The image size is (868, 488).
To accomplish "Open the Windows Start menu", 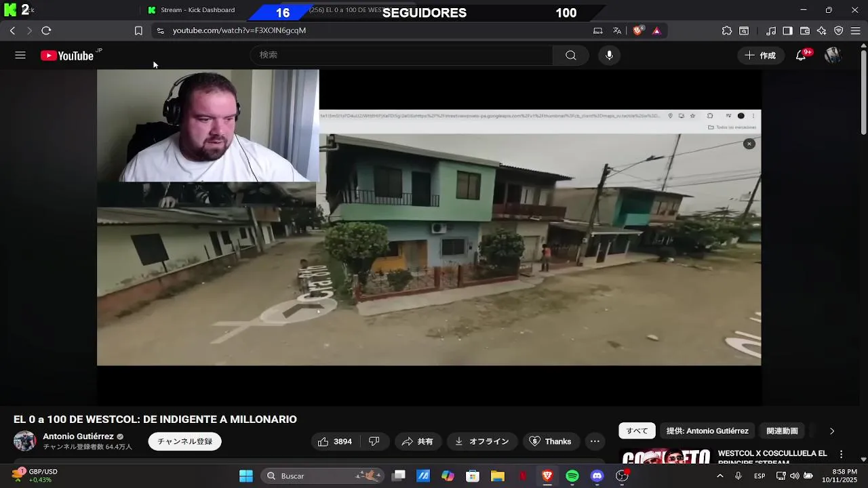I will point(246,476).
